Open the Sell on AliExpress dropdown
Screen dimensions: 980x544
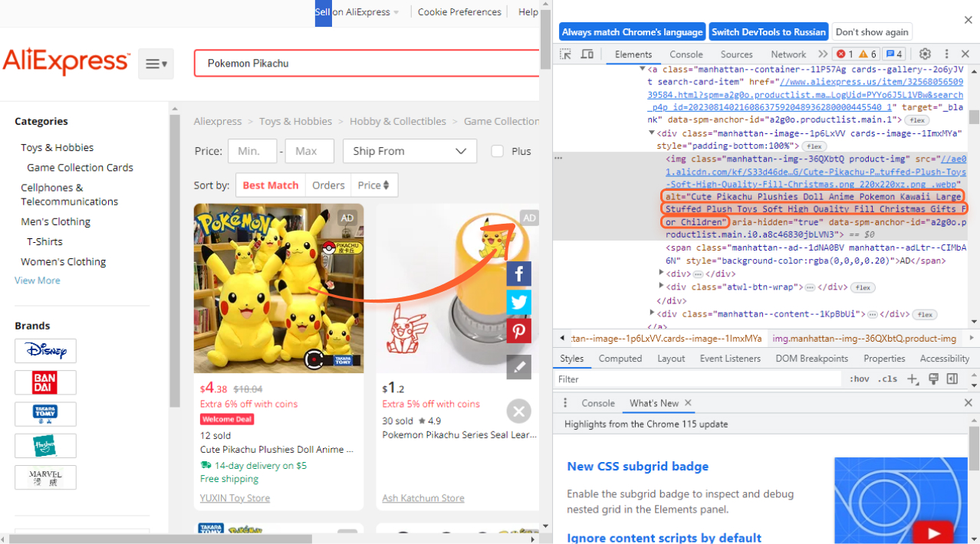pyautogui.click(x=357, y=12)
